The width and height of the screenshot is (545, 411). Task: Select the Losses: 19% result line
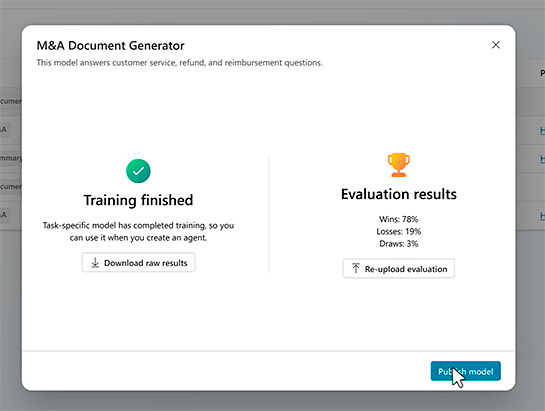(x=399, y=231)
